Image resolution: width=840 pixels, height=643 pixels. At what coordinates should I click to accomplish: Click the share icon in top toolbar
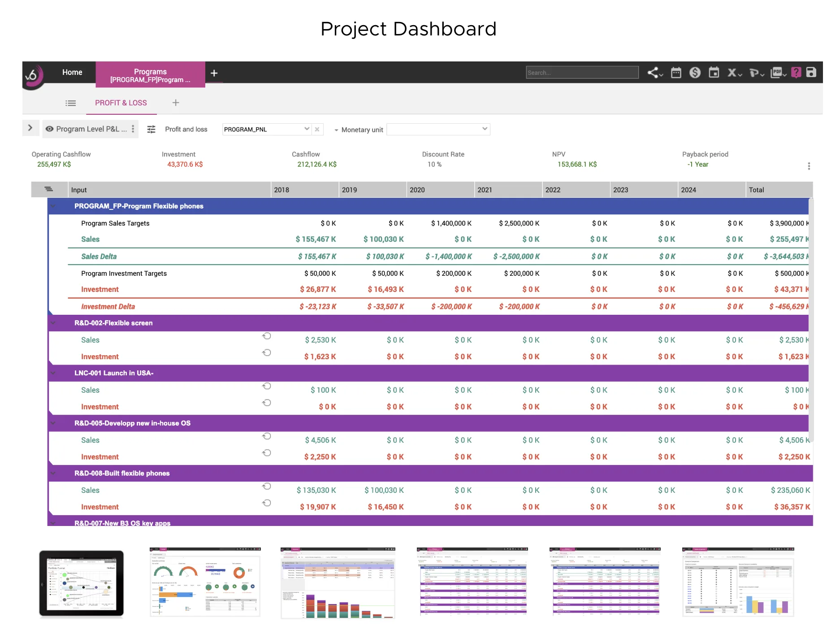(x=654, y=73)
